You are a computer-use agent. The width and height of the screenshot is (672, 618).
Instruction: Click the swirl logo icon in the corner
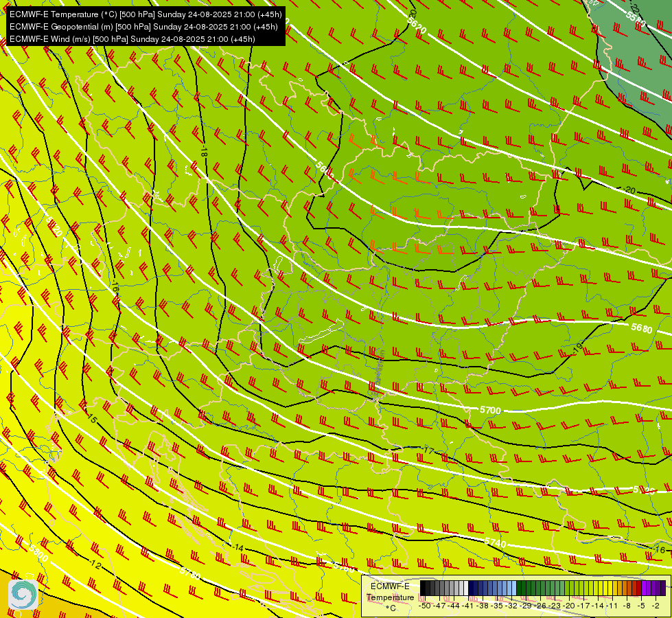pyautogui.click(x=23, y=594)
